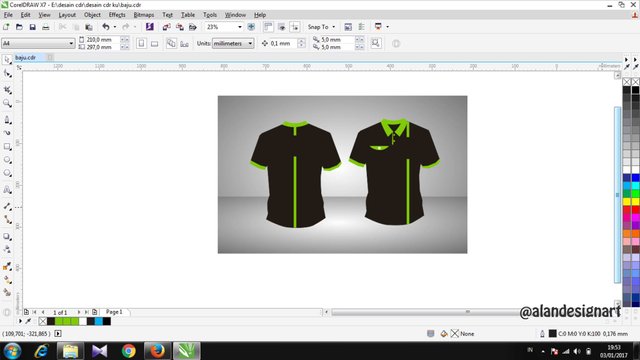Open Google Chrome from the taskbar
The height and width of the screenshot is (360, 640).
click(129, 351)
